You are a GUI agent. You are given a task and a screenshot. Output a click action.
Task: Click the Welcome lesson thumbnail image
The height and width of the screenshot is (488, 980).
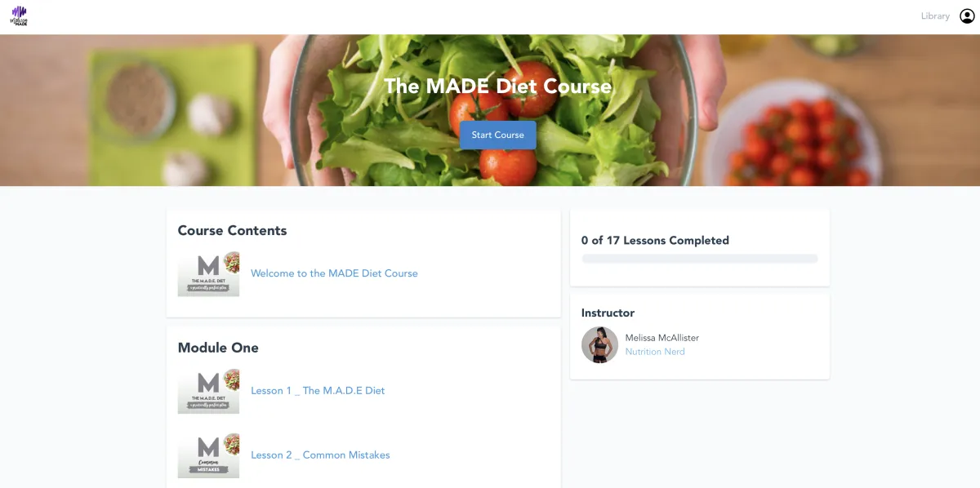pos(208,273)
